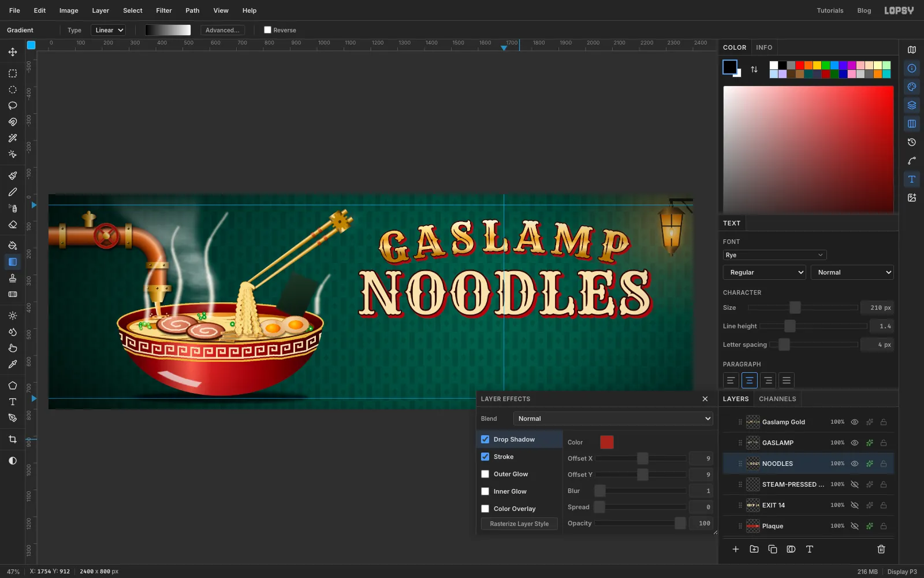Uncheck the Stroke effect
This screenshot has height=578, width=924.
pos(485,457)
